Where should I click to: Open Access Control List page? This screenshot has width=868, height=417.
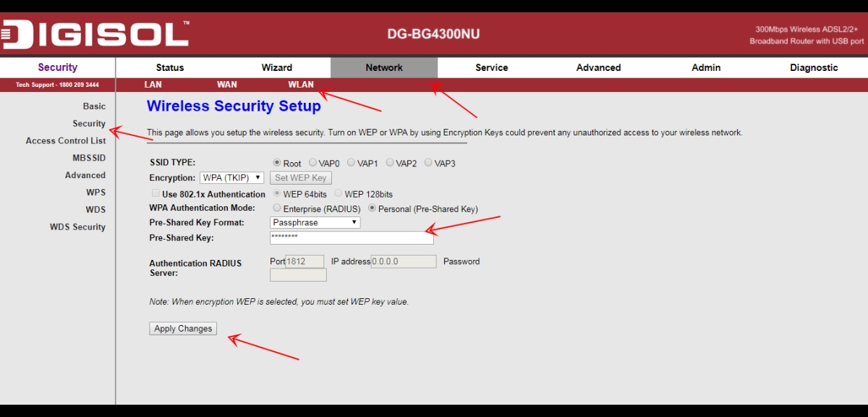coord(66,141)
